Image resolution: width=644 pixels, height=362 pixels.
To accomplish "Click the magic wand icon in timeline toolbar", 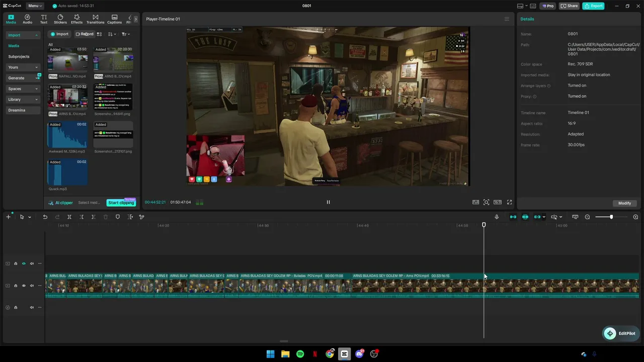I will pos(142,217).
